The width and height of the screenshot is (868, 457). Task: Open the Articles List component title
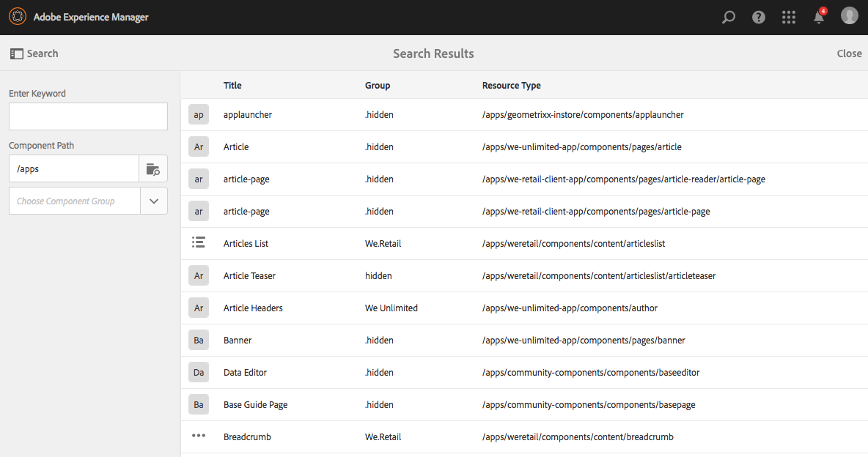click(246, 243)
